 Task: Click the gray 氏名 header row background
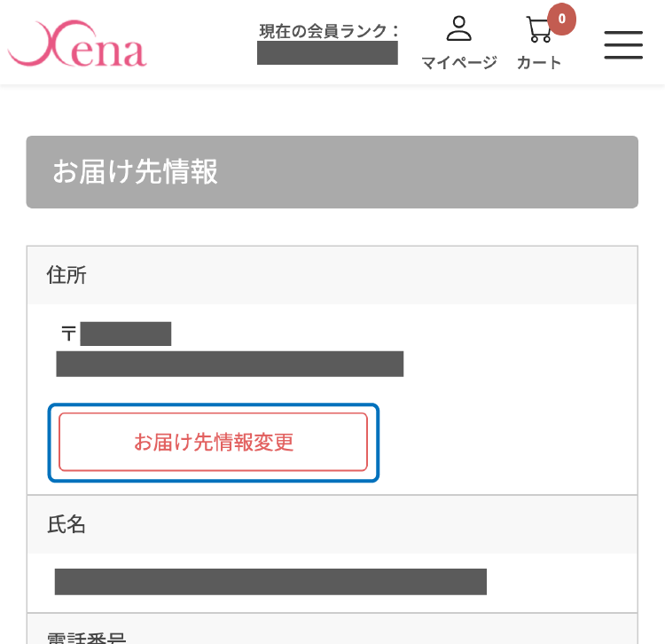[x=355, y=524]
